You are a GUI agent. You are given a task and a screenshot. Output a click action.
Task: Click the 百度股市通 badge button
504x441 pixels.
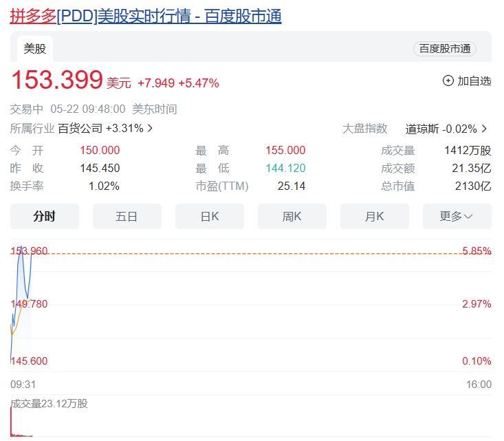pyautogui.click(x=445, y=49)
